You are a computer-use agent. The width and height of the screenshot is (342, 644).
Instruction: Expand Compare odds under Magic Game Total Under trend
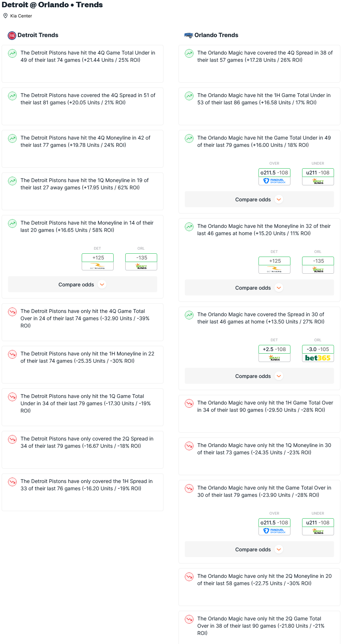click(x=259, y=200)
